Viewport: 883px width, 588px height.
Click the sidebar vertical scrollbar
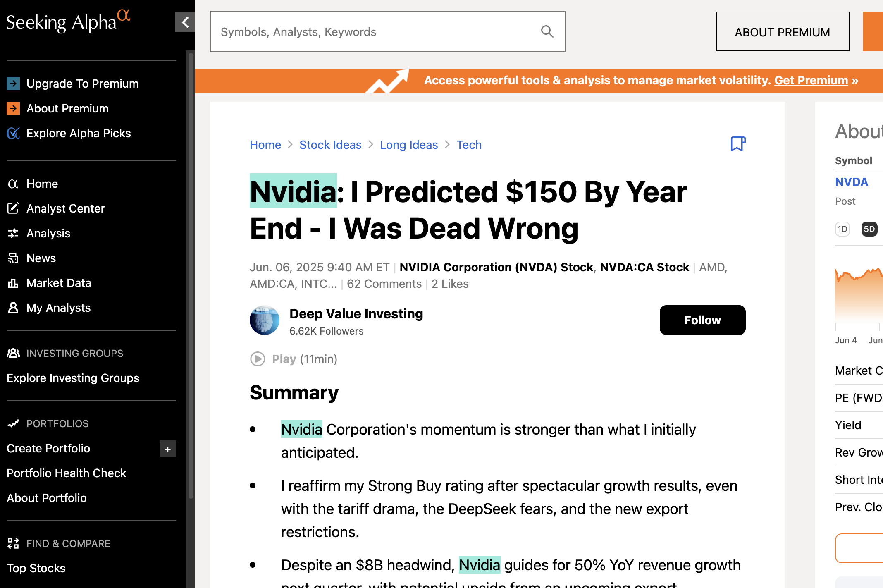point(191,273)
